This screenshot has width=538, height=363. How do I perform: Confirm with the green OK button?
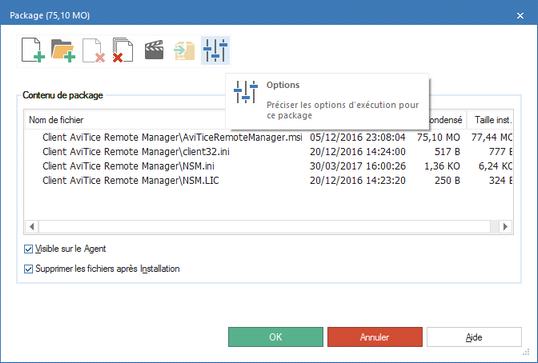coord(276,337)
